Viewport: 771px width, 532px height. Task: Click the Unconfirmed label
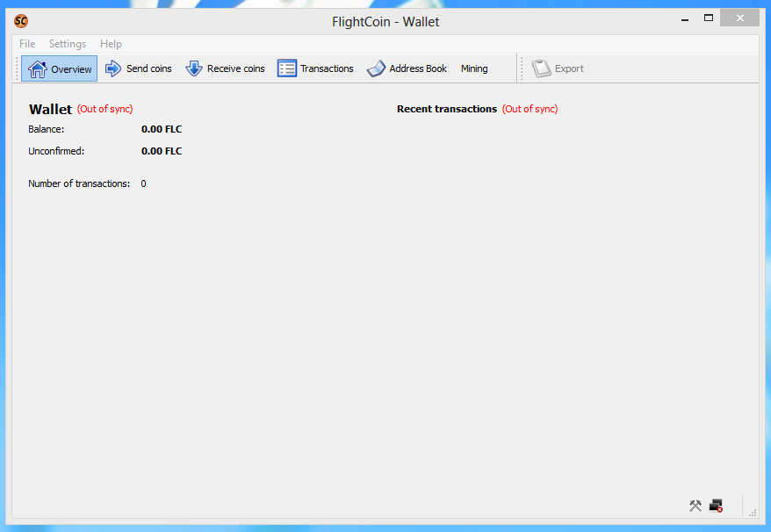56,151
